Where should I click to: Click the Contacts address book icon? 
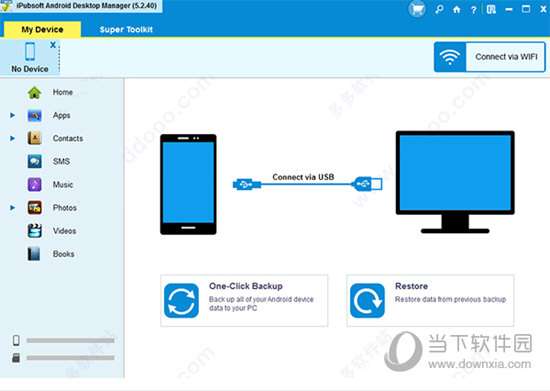34,138
